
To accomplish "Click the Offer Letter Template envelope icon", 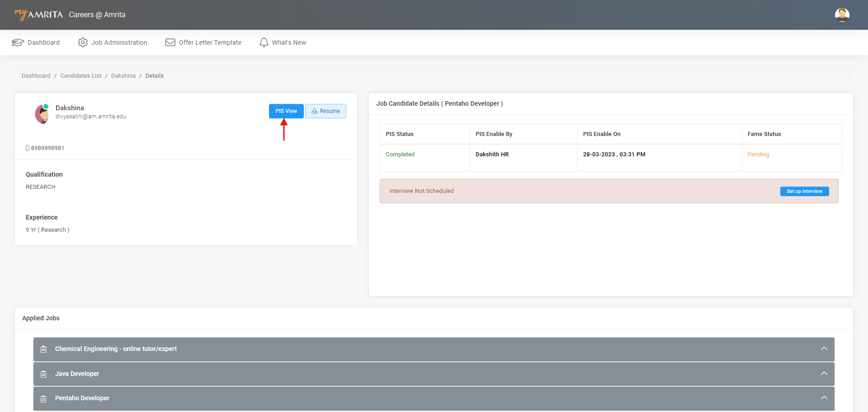I will [170, 42].
